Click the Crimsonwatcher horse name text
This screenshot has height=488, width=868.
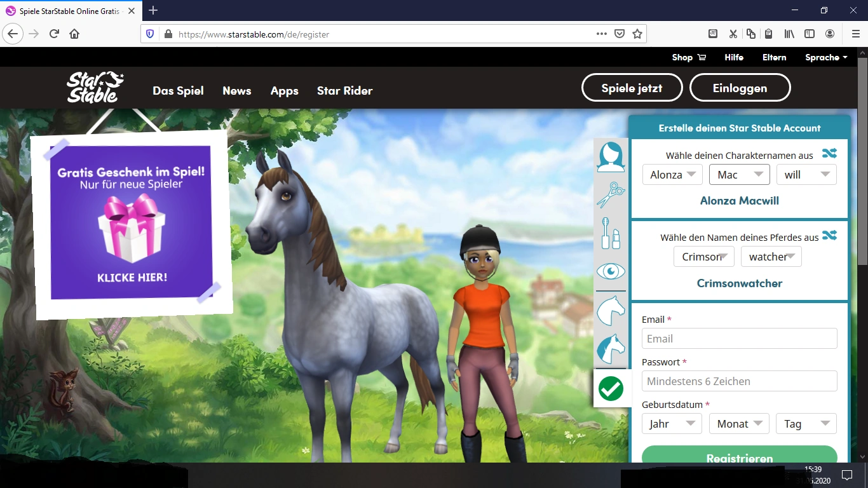pos(740,283)
